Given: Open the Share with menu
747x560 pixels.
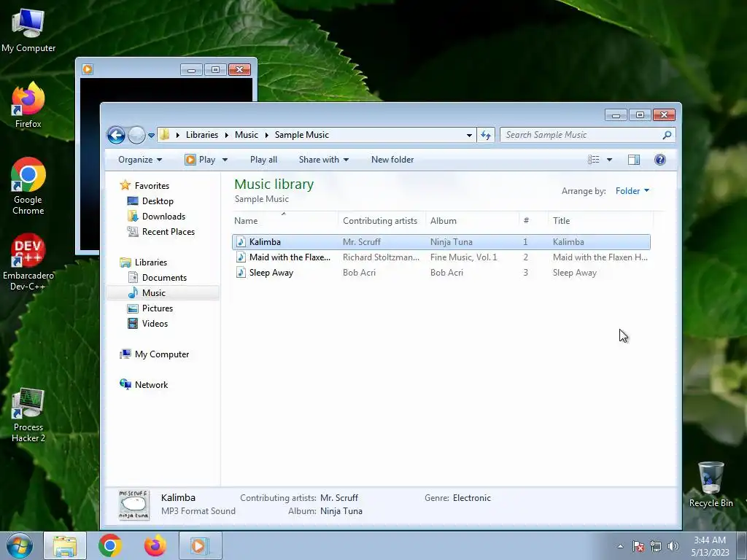Looking at the screenshot, I should 323,160.
